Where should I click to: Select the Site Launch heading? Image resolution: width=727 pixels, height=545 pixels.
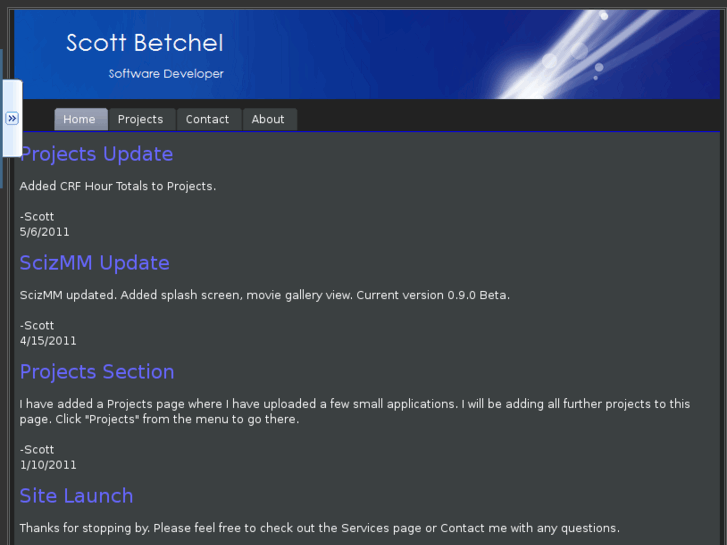point(76,496)
